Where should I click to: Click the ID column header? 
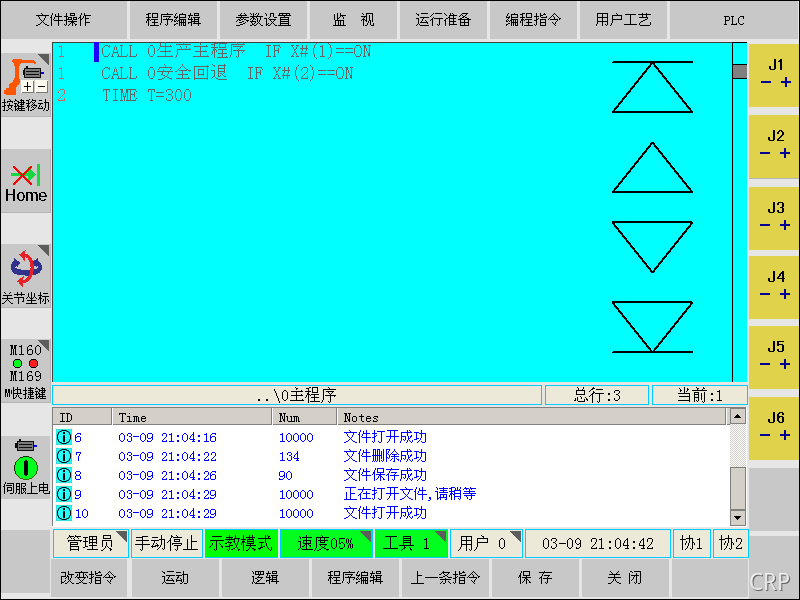click(82, 417)
